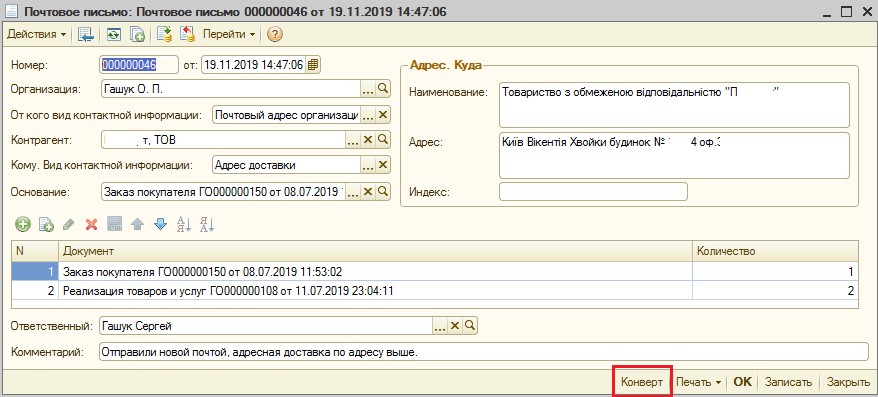Clear the Контрагент field with X

point(368,139)
